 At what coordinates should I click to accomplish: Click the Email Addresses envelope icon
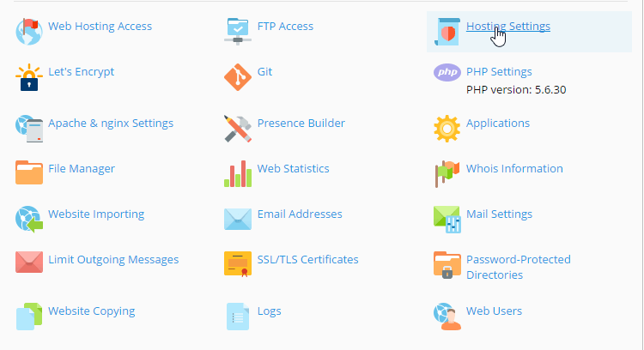pyautogui.click(x=238, y=219)
